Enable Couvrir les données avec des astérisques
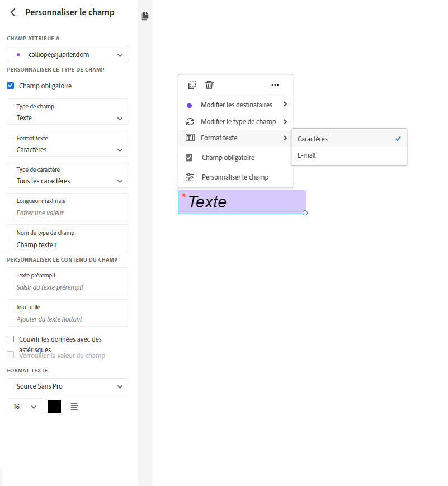 coord(11,339)
